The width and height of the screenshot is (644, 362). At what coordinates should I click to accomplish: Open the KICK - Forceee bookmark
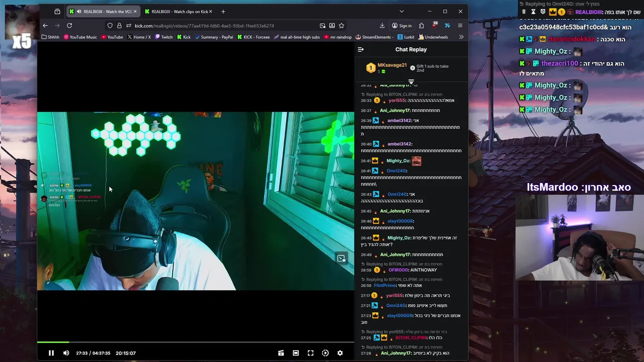(254, 37)
